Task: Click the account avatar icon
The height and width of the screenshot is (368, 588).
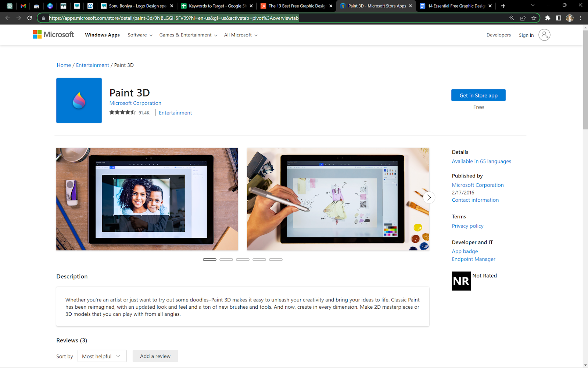Action: [x=544, y=35]
